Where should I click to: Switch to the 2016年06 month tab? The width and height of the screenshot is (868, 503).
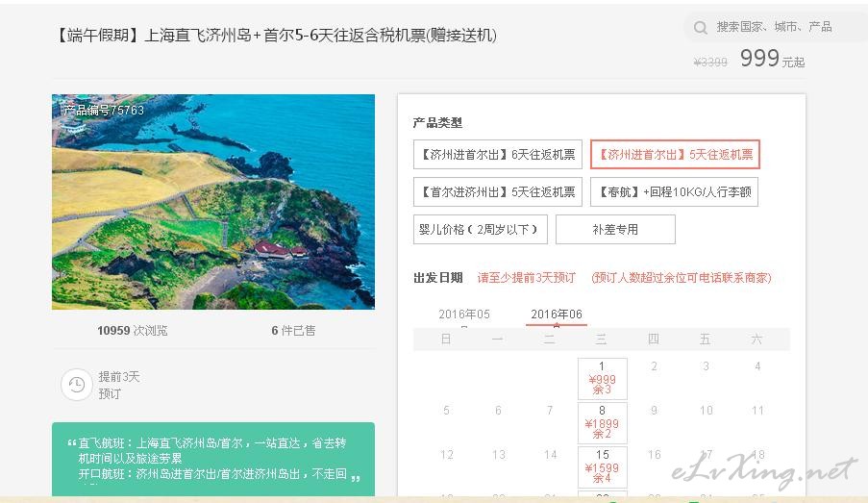(x=557, y=314)
